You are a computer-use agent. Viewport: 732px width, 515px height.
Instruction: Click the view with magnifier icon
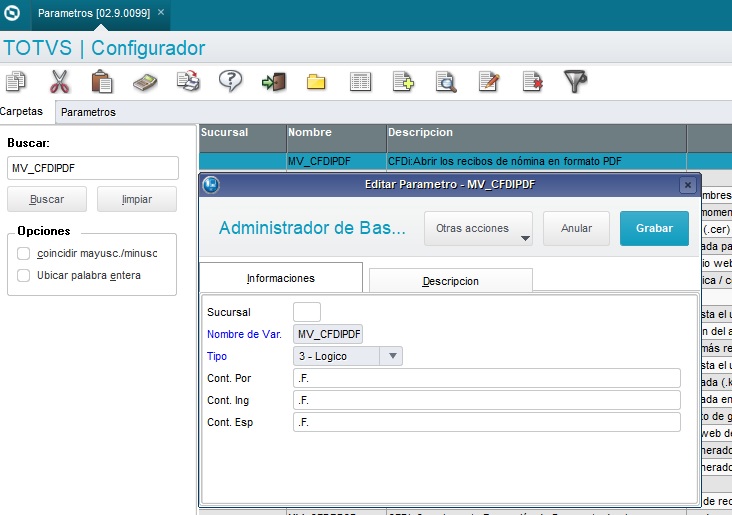point(446,82)
